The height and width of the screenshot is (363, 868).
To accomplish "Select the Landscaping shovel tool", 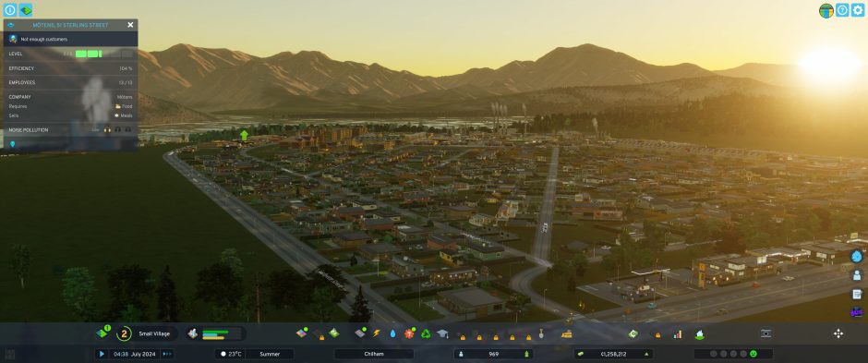I will [541, 333].
